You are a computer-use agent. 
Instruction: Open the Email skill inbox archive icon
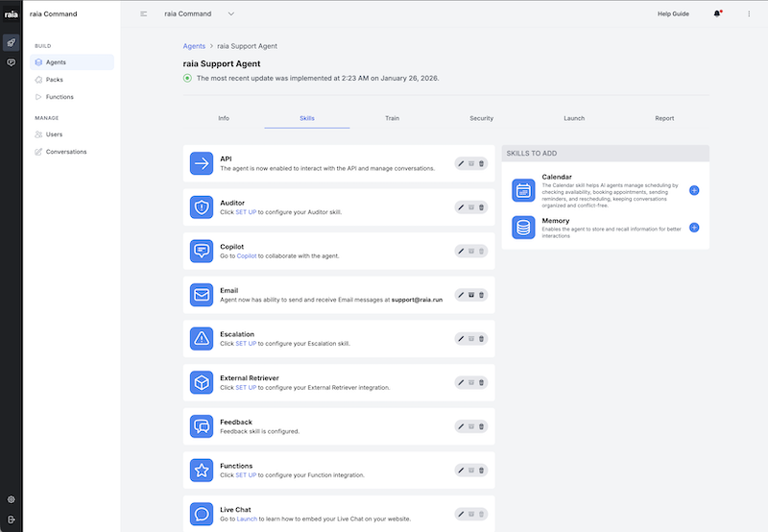471,295
